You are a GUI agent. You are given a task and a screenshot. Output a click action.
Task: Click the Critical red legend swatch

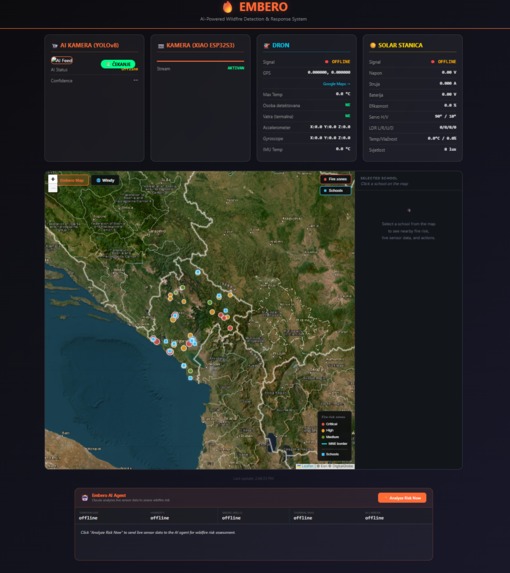click(x=323, y=424)
